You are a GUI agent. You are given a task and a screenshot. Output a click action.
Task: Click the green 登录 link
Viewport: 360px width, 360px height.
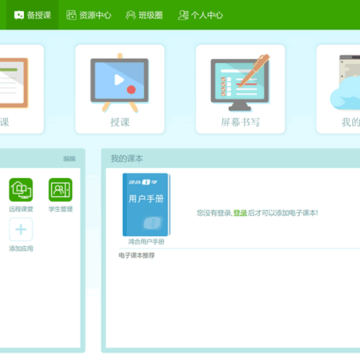tap(240, 213)
